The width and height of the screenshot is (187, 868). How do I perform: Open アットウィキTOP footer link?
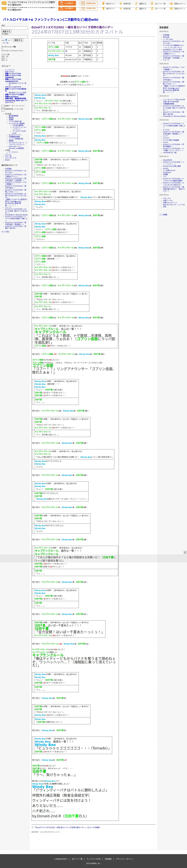[93, 859]
